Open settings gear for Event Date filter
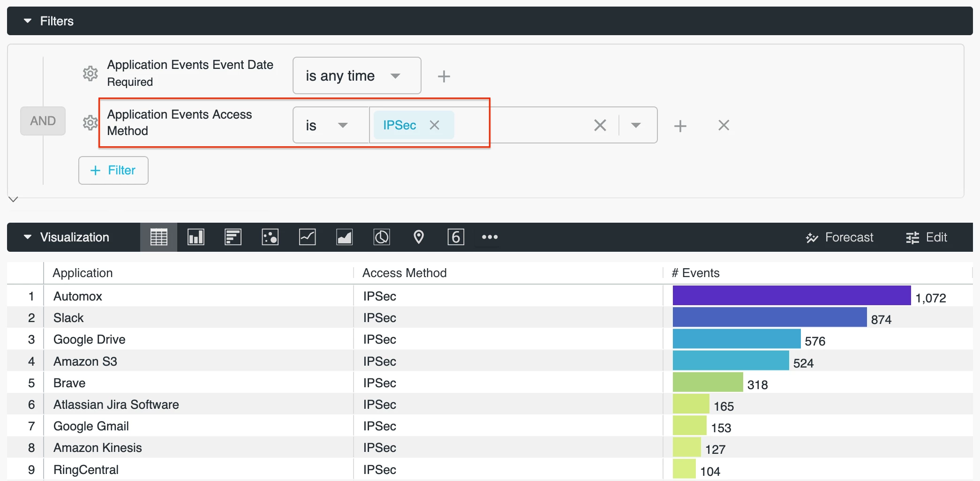Viewport: 980px width, 481px height. [90, 74]
